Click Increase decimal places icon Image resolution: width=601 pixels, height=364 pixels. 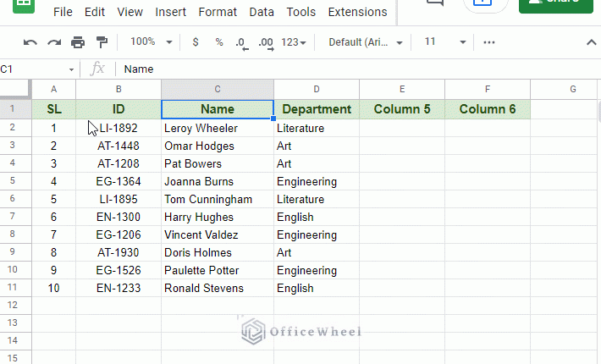(266, 43)
